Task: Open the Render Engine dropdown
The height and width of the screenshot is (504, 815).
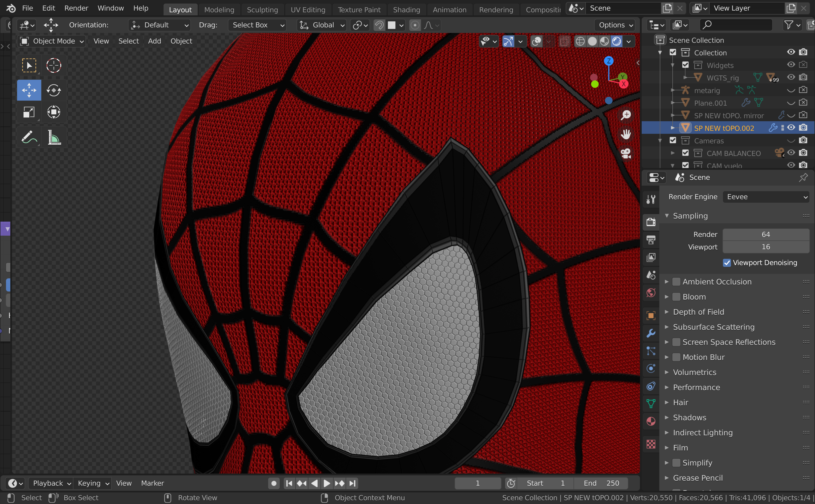Action: 766,197
